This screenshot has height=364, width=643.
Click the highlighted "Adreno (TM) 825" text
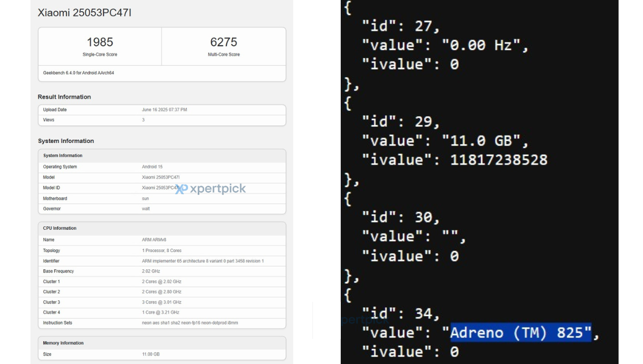[521, 332]
